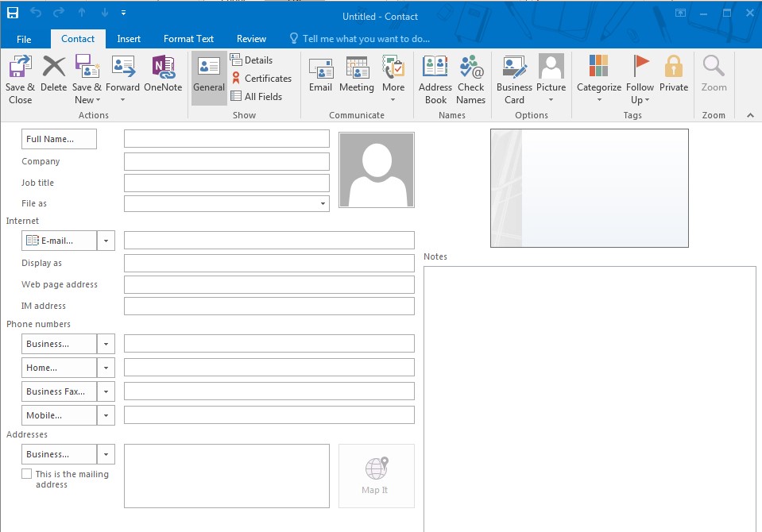Schedule a Meeting with contact

pyautogui.click(x=357, y=74)
